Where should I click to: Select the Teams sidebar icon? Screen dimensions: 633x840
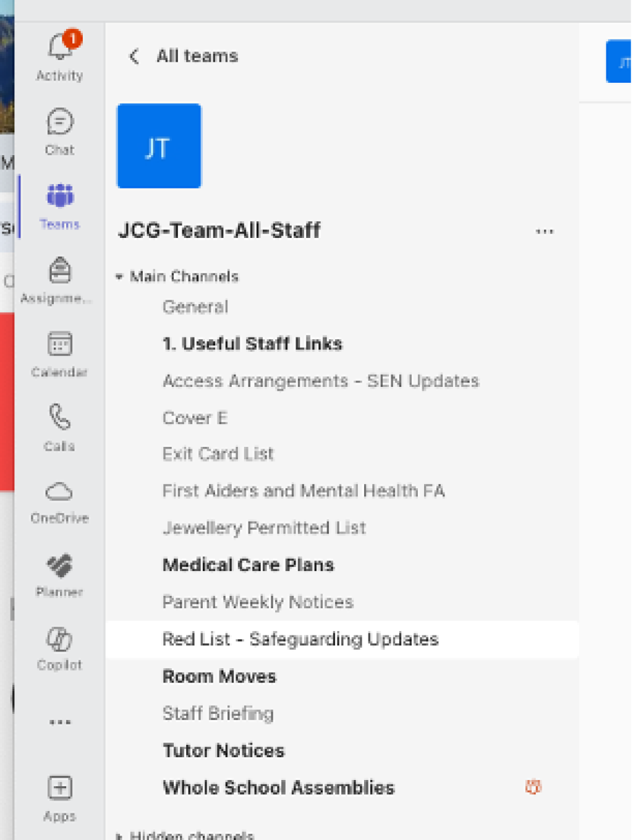tap(59, 197)
